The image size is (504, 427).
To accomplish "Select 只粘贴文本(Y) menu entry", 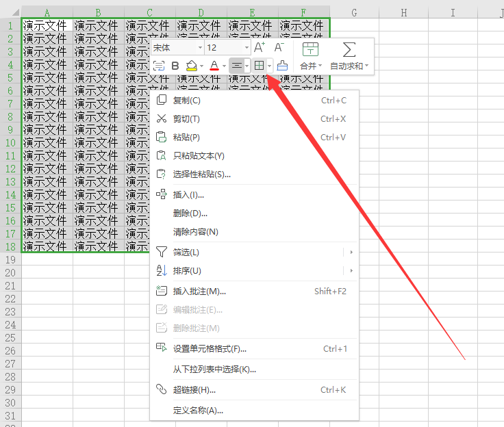I will click(x=254, y=156).
